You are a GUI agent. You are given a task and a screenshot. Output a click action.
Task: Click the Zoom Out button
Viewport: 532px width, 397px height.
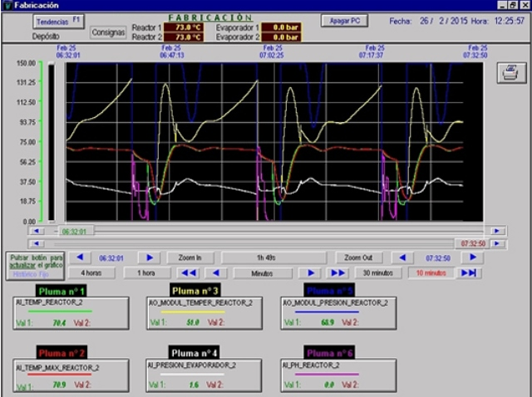pyautogui.click(x=358, y=257)
